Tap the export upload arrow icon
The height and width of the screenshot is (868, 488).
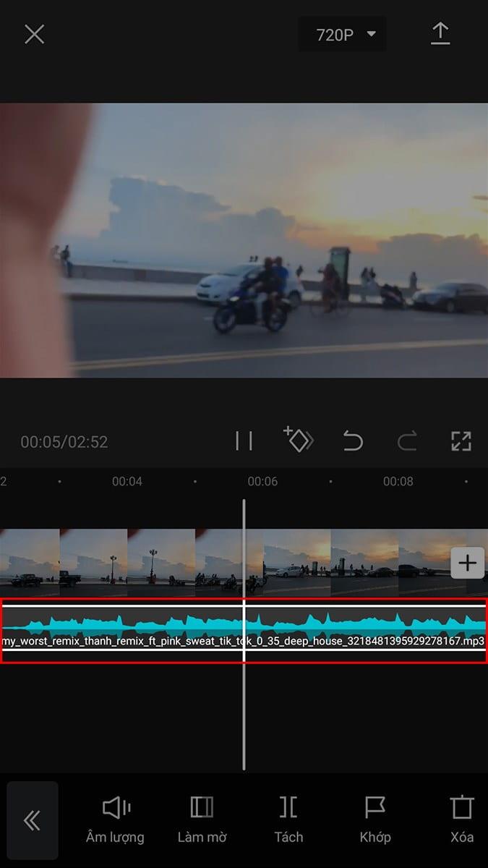click(x=440, y=34)
